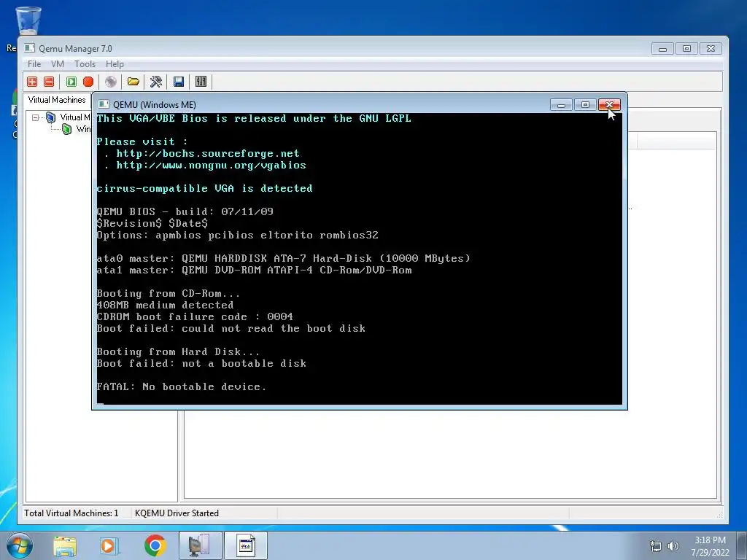Screen dimensions: 747x560
Task: Open the taskbar clock showing 3:18 PM
Action: coord(710,546)
